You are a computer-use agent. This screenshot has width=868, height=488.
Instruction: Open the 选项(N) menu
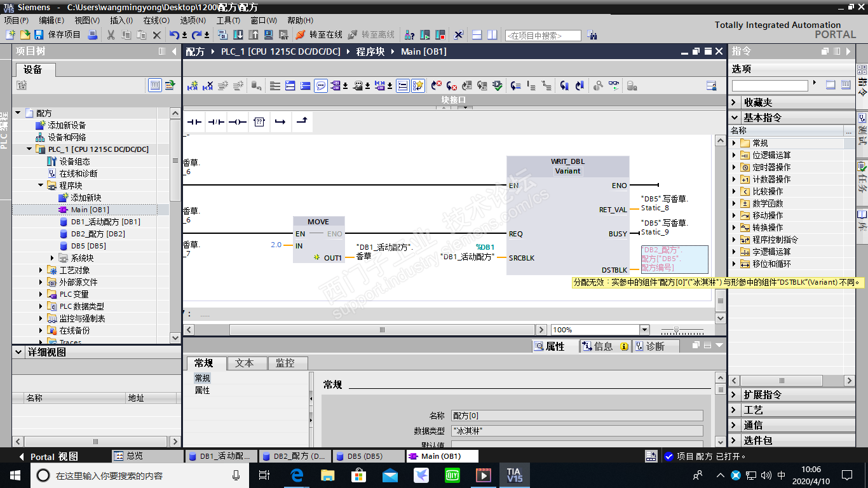pos(193,20)
